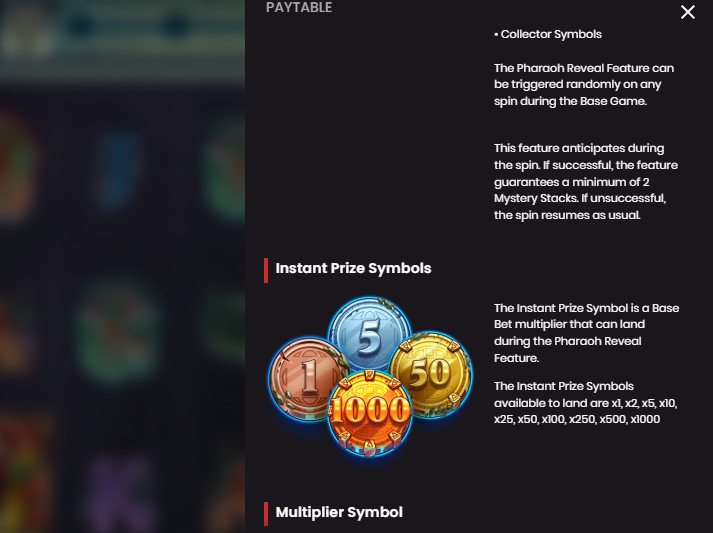Click the available prize multipliers list text
This screenshot has height=533, width=713.
(586, 402)
